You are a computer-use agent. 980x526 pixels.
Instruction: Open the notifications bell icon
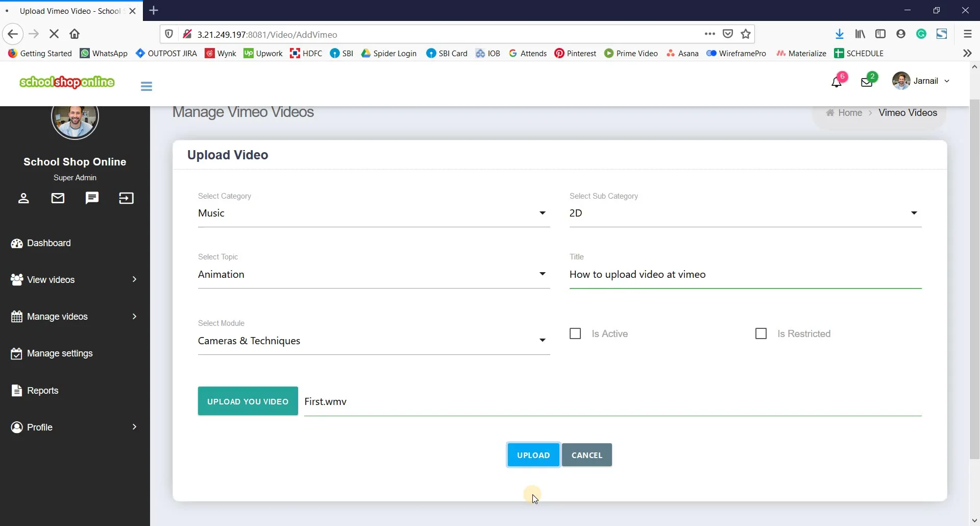[836, 82]
